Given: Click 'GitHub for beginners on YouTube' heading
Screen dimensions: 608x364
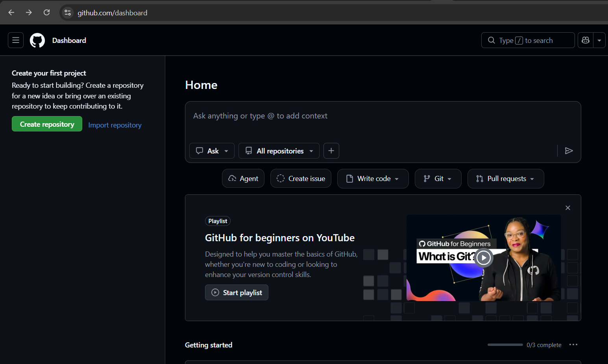Looking at the screenshot, I should point(280,238).
